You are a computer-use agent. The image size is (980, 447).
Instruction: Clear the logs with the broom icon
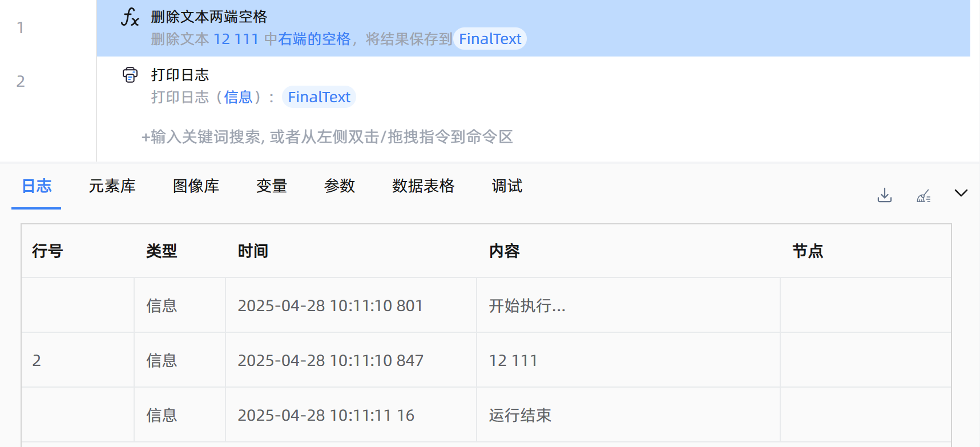coord(923,197)
